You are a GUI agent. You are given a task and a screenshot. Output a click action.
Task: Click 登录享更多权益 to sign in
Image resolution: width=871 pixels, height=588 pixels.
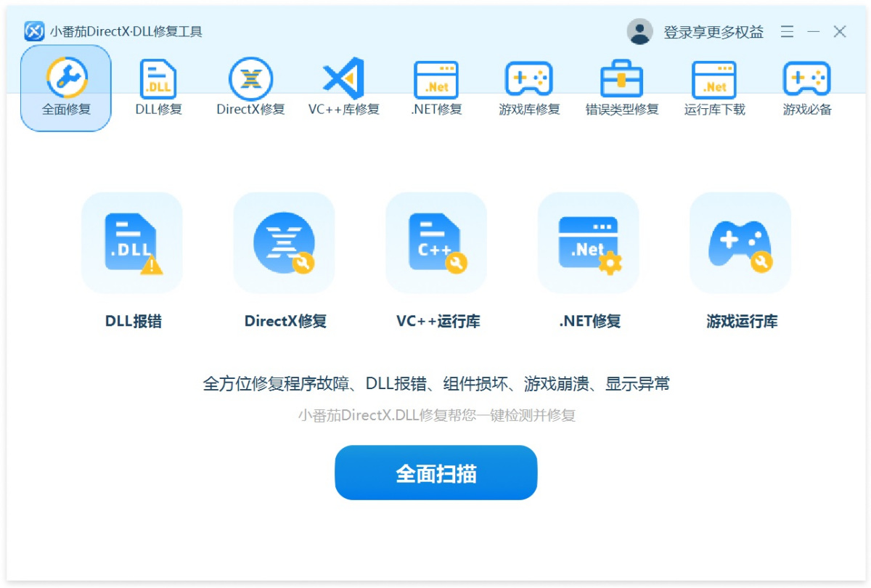tap(713, 31)
